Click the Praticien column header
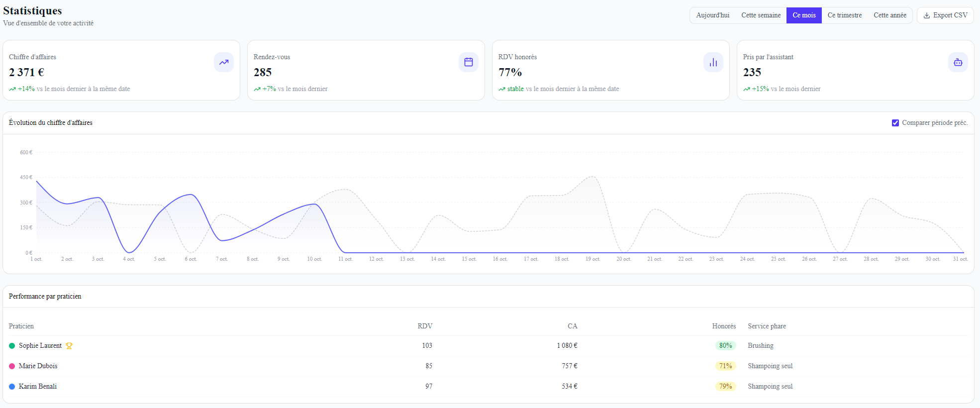Viewport: 980px width, 408px height. tap(21, 326)
